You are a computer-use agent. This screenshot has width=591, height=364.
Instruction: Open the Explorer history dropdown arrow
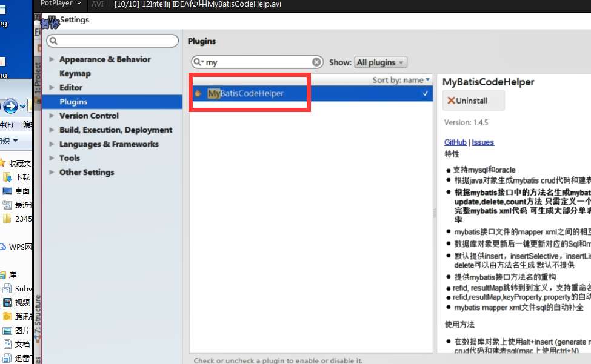(x=22, y=107)
